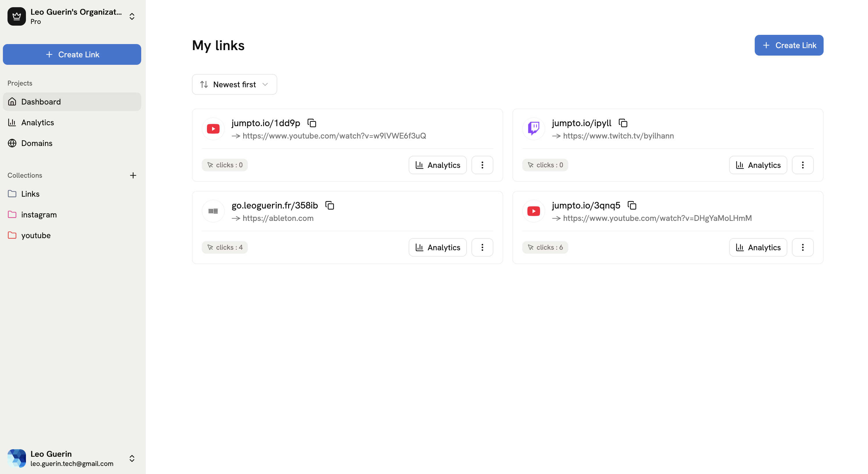Viewport: 868px width, 474px height.
Task: Go to Analytics in the sidebar
Action: click(x=37, y=123)
